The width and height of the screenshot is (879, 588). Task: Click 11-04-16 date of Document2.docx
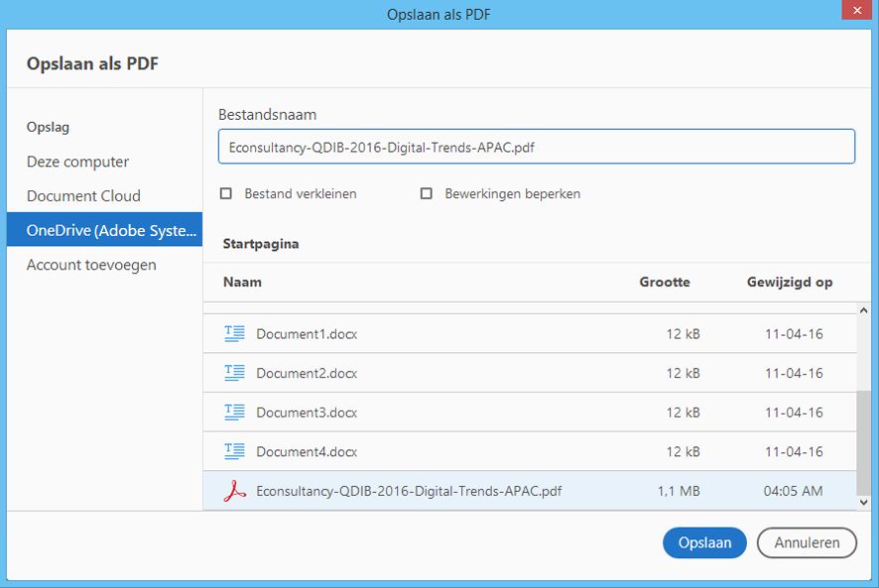tap(794, 373)
